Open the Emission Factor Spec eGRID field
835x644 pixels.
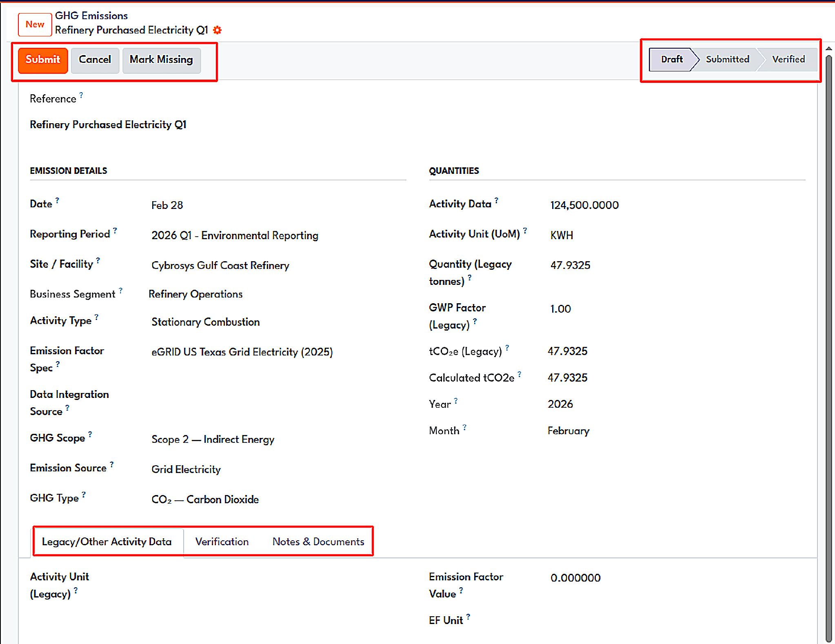[242, 352]
